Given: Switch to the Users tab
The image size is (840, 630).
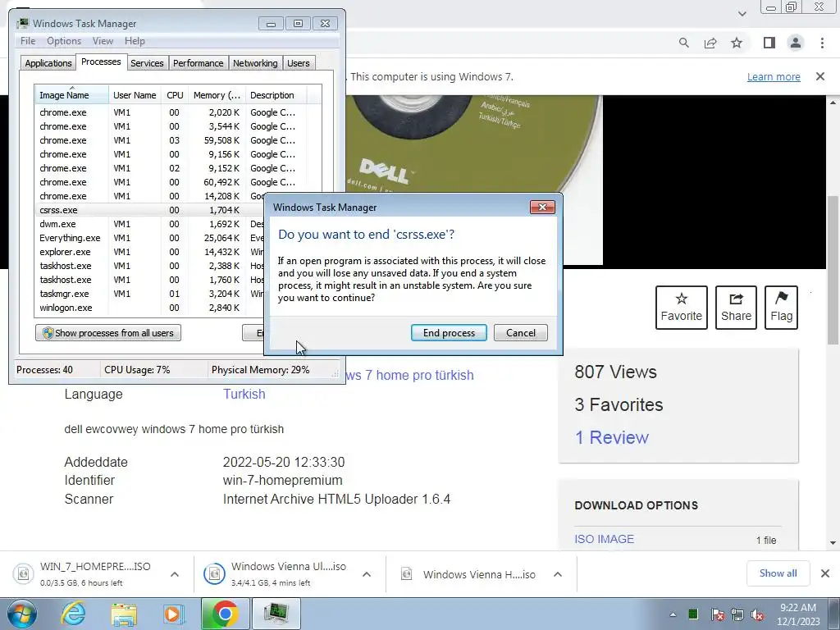Looking at the screenshot, I should pos(298,62).
